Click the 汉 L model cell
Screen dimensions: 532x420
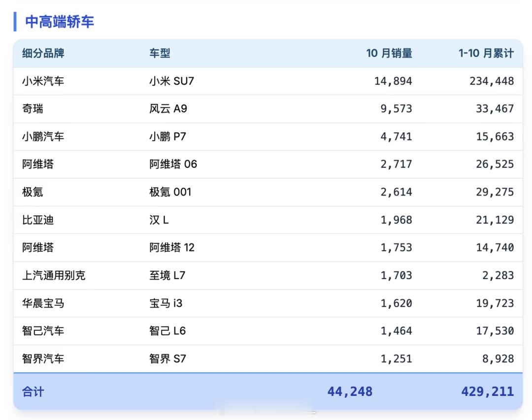pyautogui.click(x=159, y=220)
